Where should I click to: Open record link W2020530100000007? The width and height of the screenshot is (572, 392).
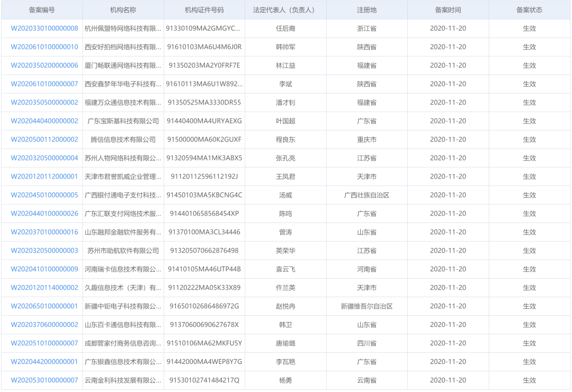coord(44,380)
